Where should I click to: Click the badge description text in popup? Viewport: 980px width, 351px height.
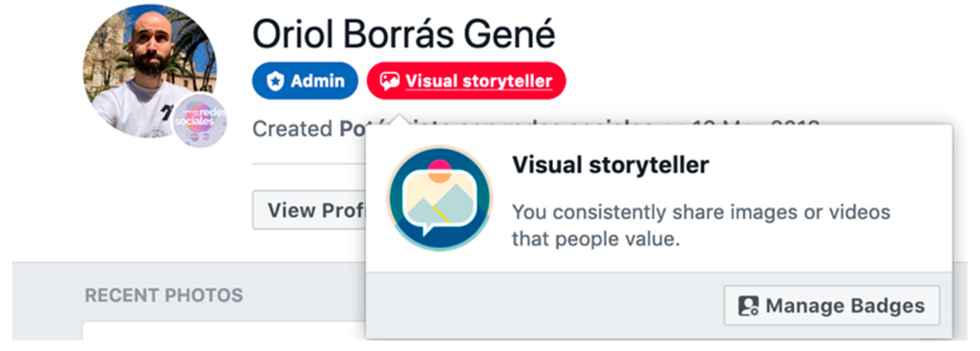[701, 225]
